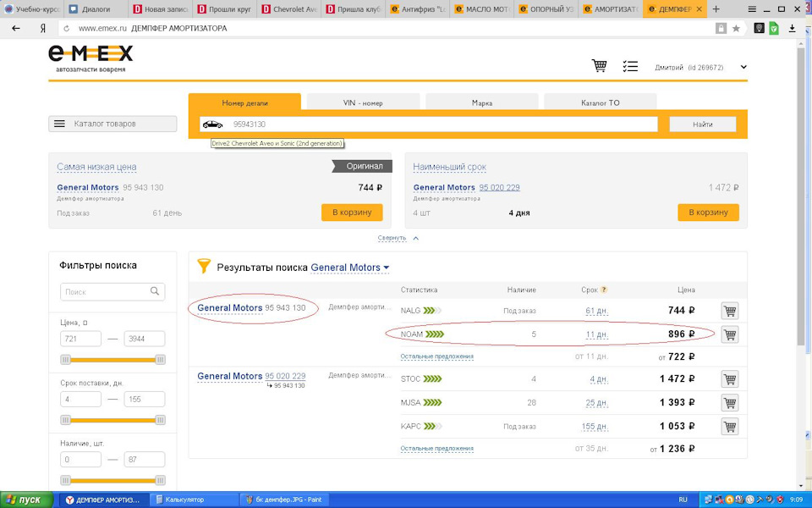
Task: Switch to Chevrolet Ave browser tab
Action: tap(288, 8)
